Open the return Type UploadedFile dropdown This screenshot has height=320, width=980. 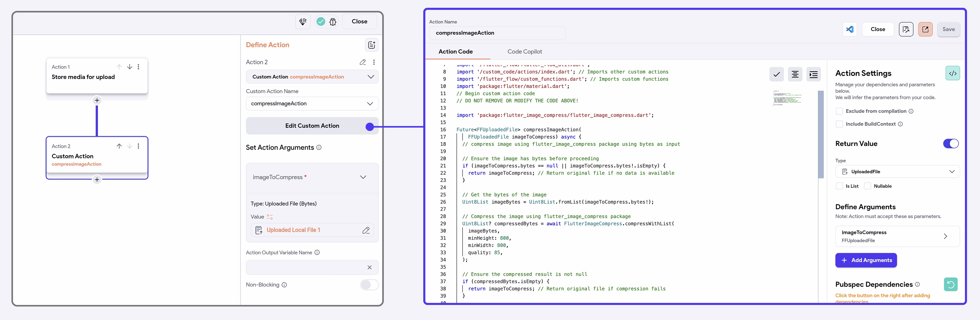897,172
